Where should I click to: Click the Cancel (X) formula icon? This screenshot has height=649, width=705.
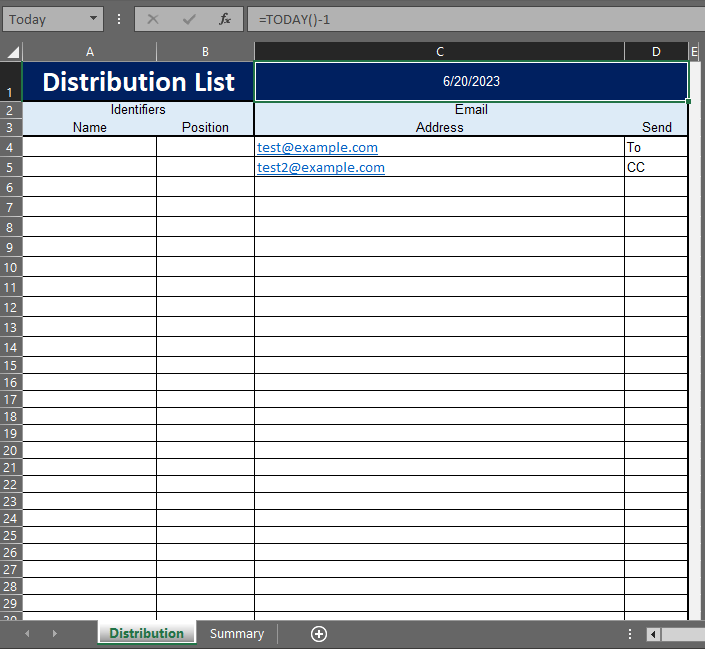pos(153,19)
